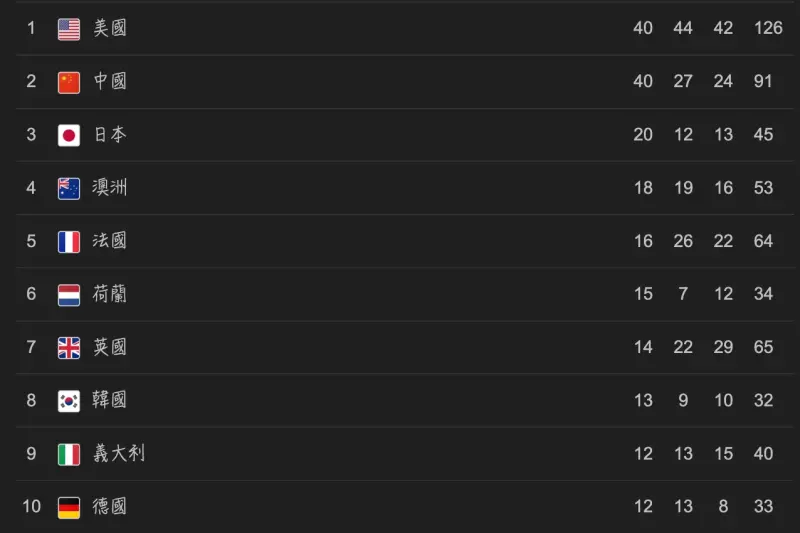This screenshot has height=533, width=800.
Task: Click the Italy flag icon
Action: tap(69, 454)
